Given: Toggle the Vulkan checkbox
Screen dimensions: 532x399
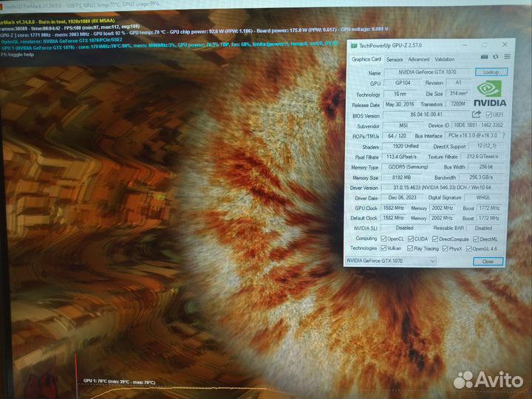Looking at the screenshot, I should pos(383,248).
